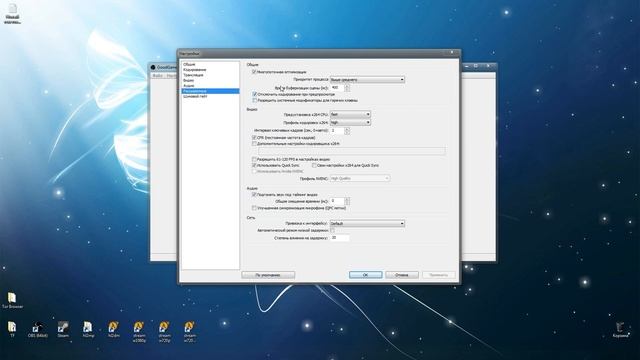Toggle Использовать Quick Sync checkbox

pos(254,165)
